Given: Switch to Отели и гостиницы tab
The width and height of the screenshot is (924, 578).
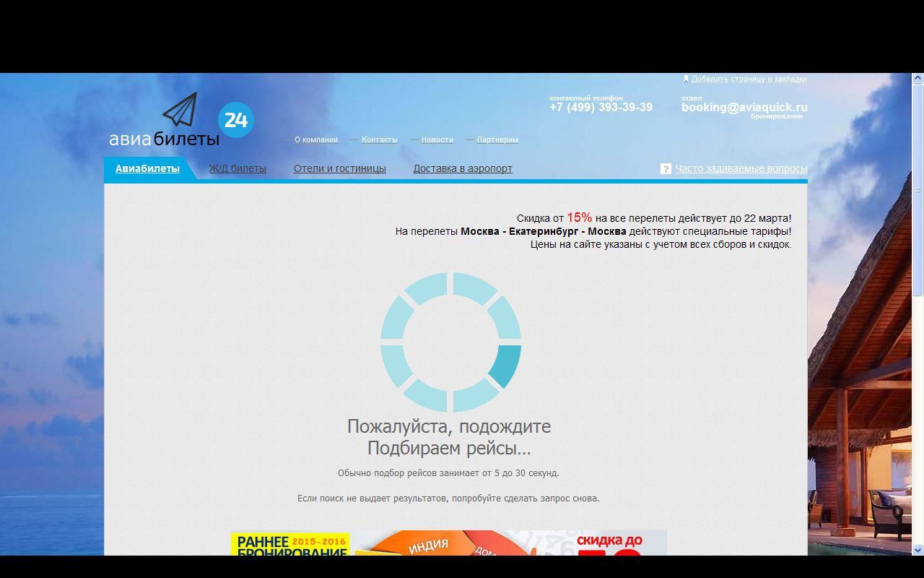Looking at the screenshot, I should pyautogui.click(x=340, y=168).
